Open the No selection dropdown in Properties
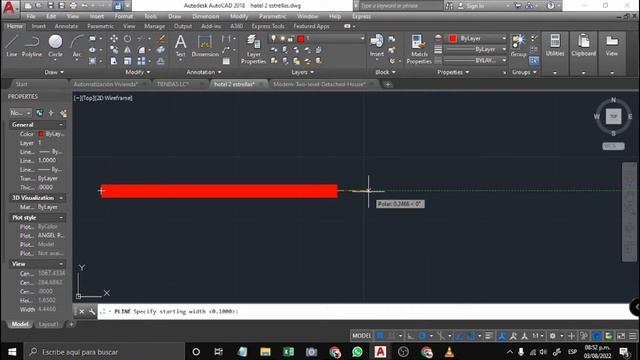640x360 pixels. (20, 113)
